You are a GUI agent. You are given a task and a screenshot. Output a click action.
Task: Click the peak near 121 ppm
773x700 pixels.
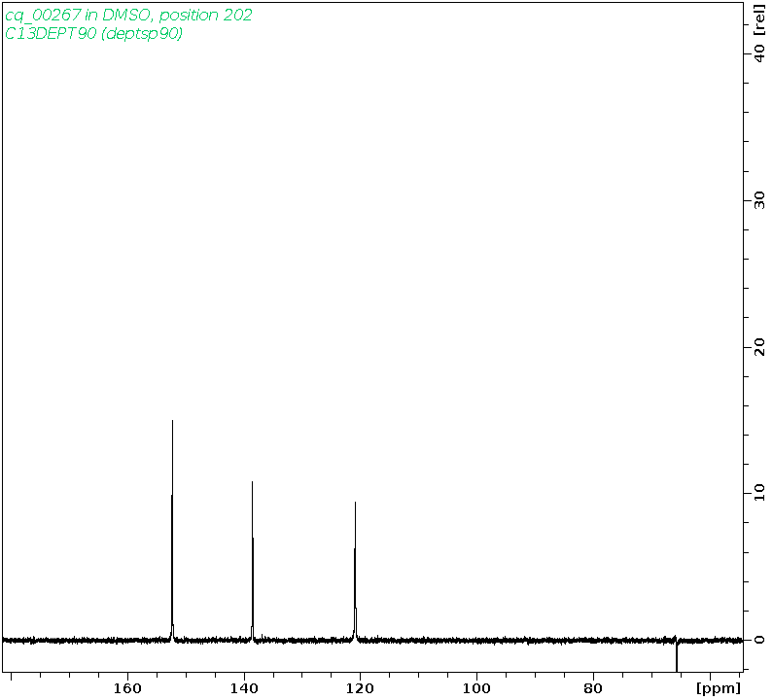click(x=356, y=571)
